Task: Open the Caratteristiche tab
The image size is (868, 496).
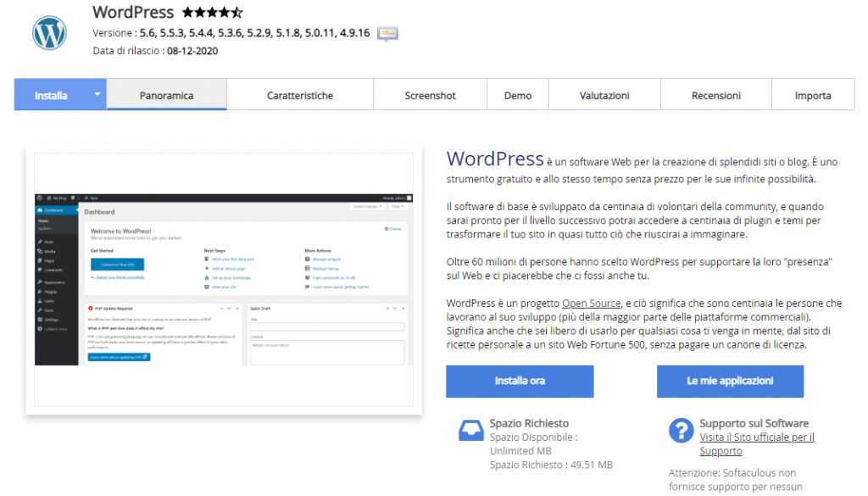Action: click(300, 95)
